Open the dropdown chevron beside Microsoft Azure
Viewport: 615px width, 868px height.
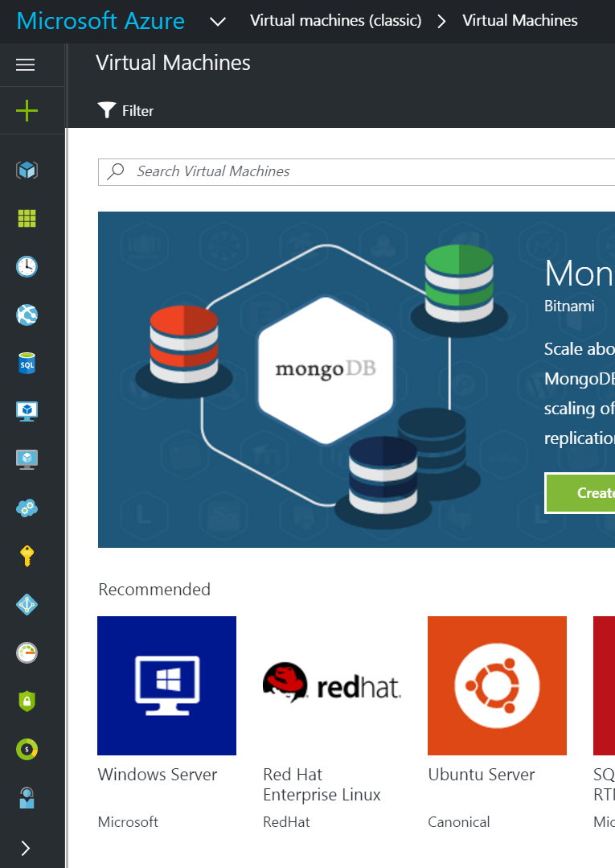click(x=218, y=22)
